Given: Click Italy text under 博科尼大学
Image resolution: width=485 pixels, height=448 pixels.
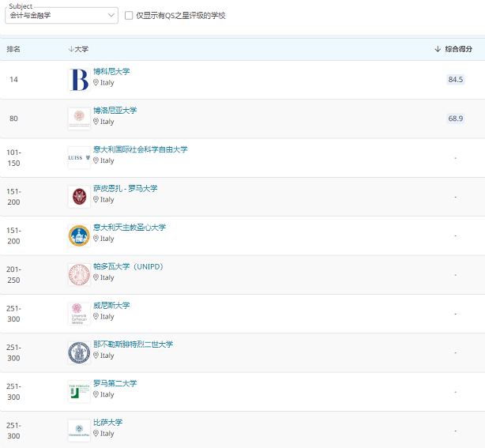Looking at the screenshot, I should point(107,83).
